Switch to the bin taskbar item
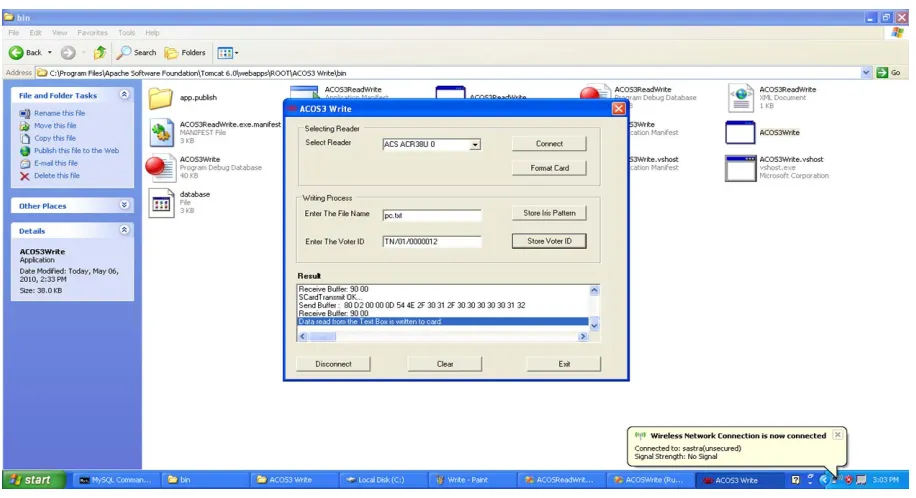916x498 pixels. pos(204,480)
